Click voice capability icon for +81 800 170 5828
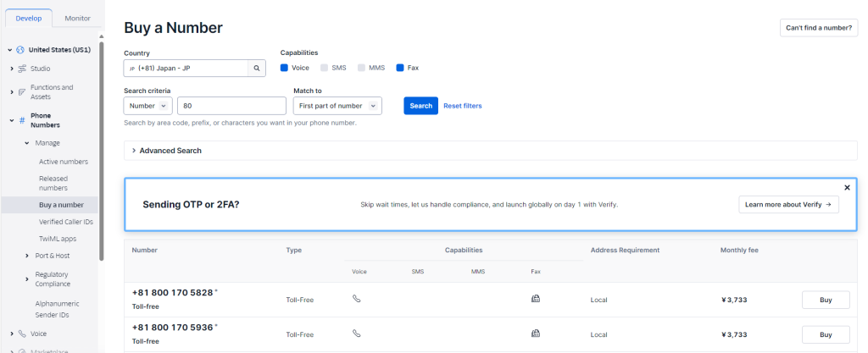Viewport: 868px width, 353px height. click(x=356, y=299)
